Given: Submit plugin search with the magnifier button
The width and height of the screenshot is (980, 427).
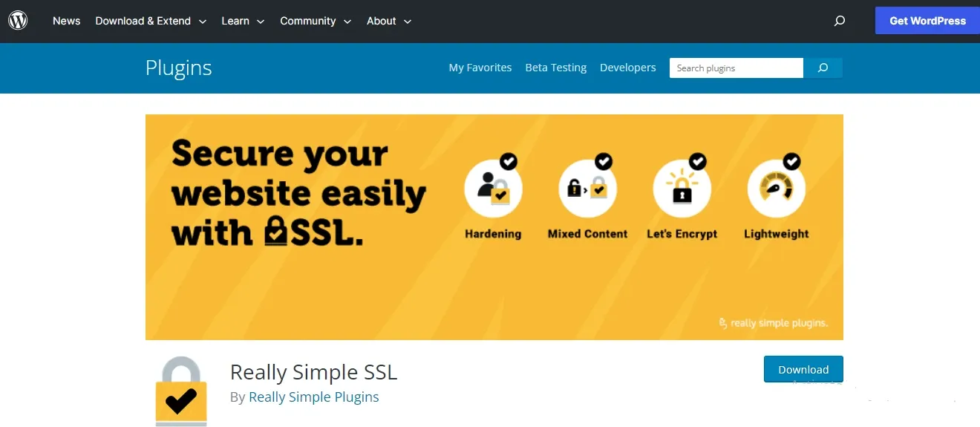Looking at the screenshot, I should [823, 68].
